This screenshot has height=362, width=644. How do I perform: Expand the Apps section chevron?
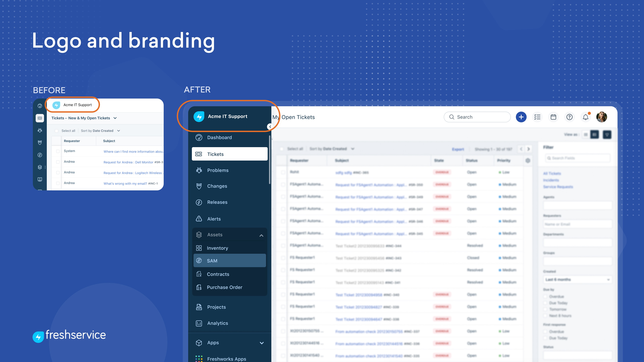[261, 343]
